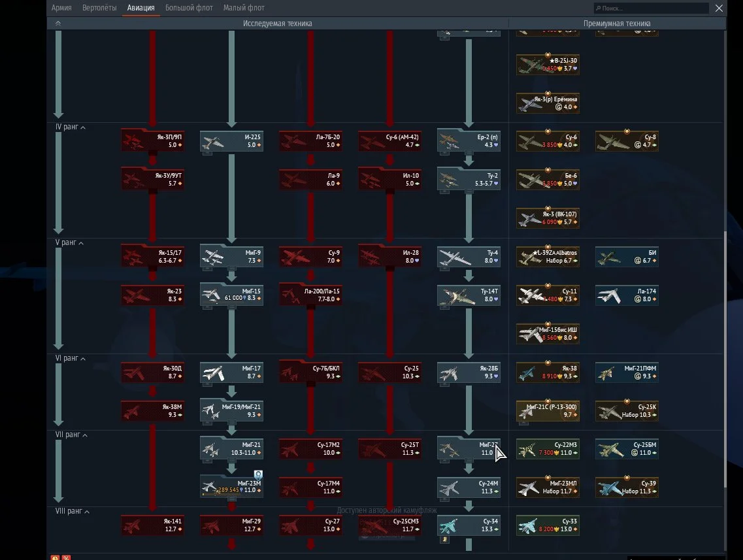Pick the Як-28Б aircraft card

469,372
